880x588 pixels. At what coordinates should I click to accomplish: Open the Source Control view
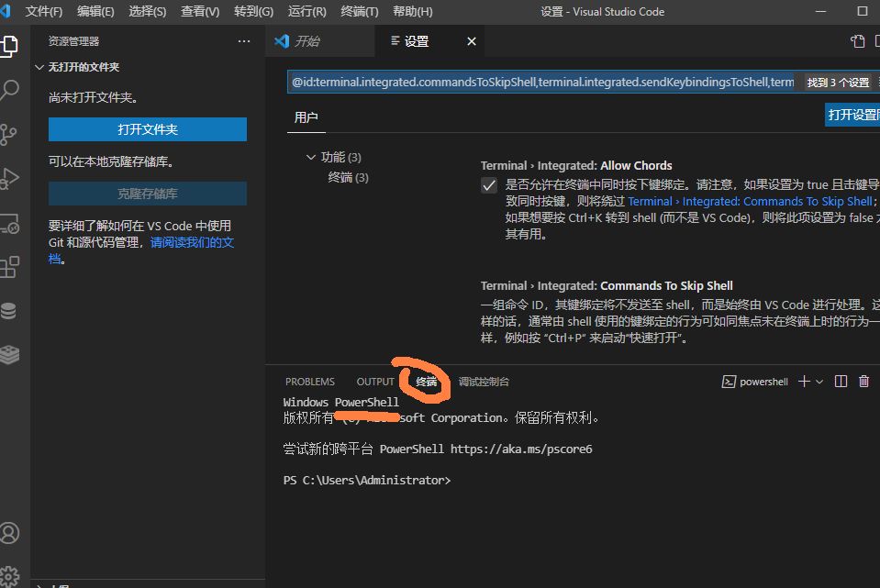point(8,135)
